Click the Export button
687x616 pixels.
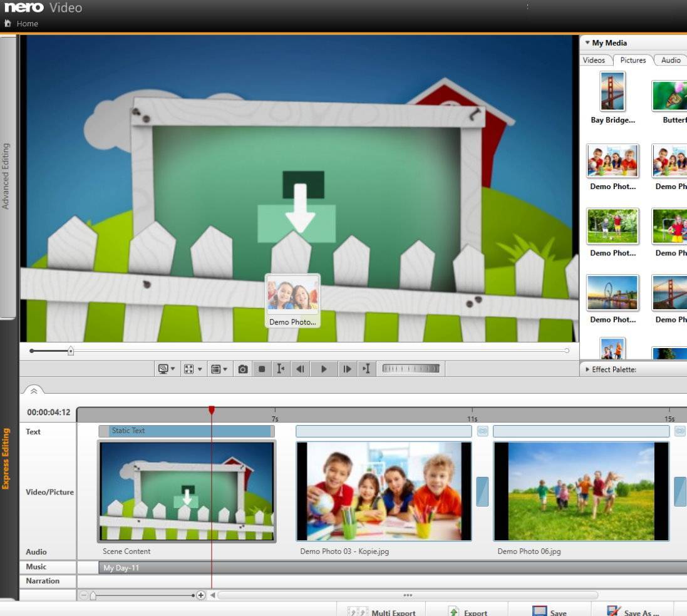tap(467, 612)
